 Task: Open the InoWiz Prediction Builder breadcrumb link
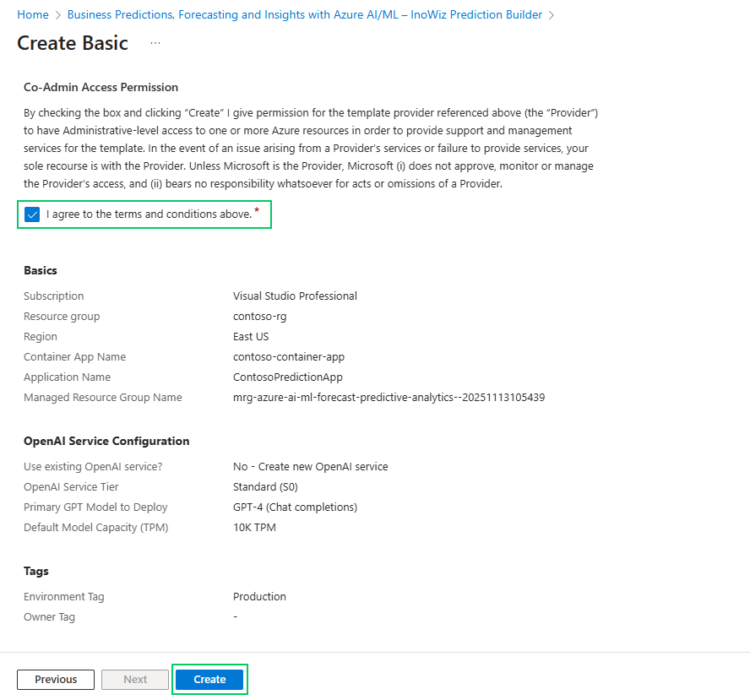pyautogui.click(x=304, y=14)
